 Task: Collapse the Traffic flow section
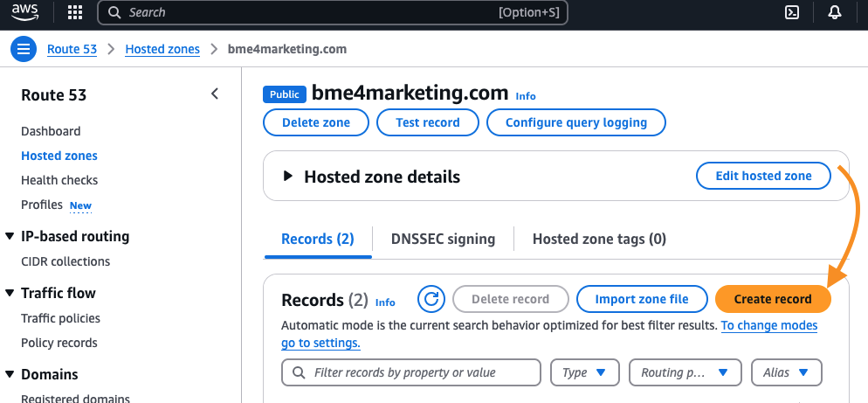click(10, 293)
